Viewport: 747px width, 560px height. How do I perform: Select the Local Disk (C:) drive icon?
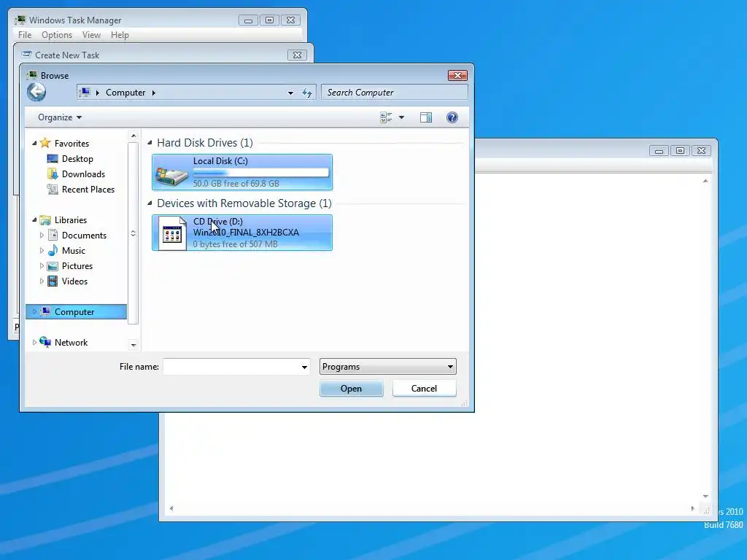tap(171, 176)
